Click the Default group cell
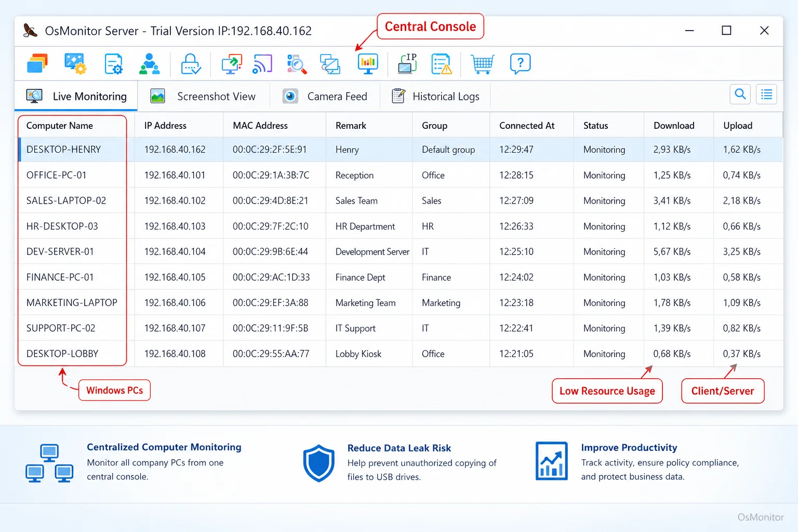Screen dimensions: 798x532 pos(448,150)
